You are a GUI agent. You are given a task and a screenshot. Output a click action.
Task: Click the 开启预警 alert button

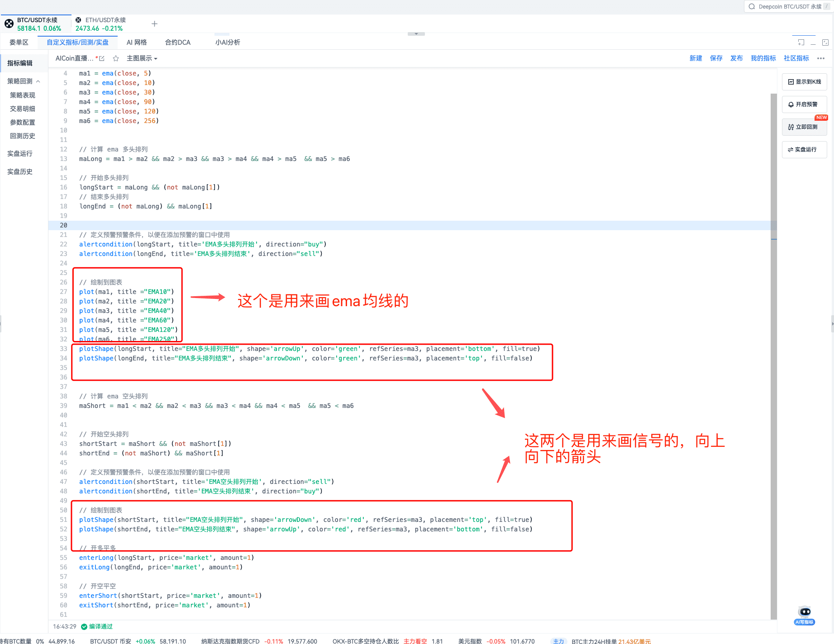click(x=804, y=104)
